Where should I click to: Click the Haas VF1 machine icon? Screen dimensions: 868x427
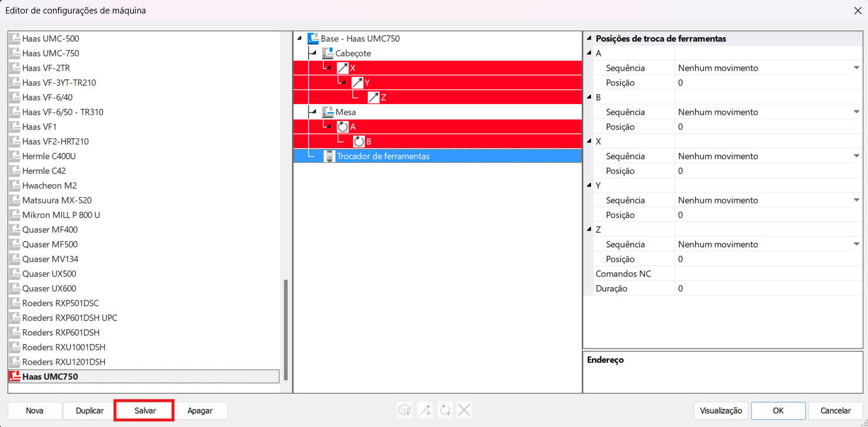click(x=15, y=126)
